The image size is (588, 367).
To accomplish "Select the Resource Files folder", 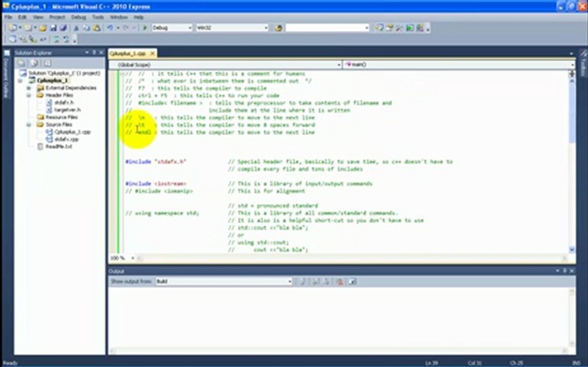I will coord(62,117).
